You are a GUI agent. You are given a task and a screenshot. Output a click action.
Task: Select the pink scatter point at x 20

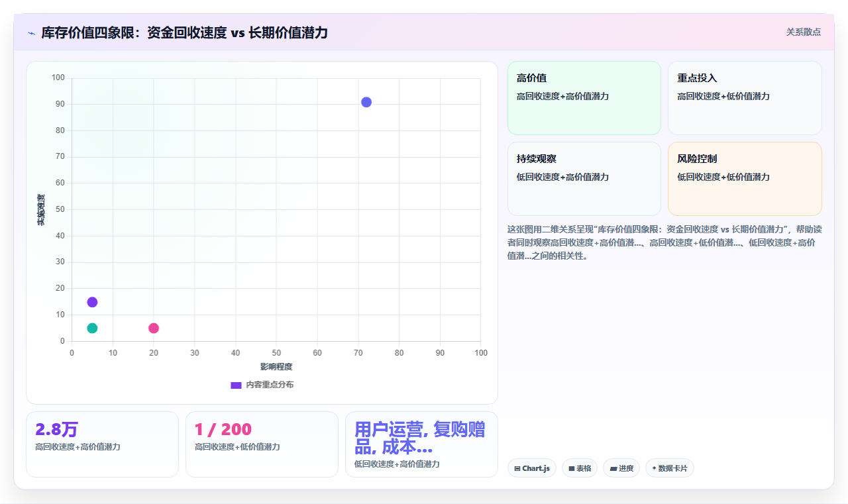click(x=154, y=328)
